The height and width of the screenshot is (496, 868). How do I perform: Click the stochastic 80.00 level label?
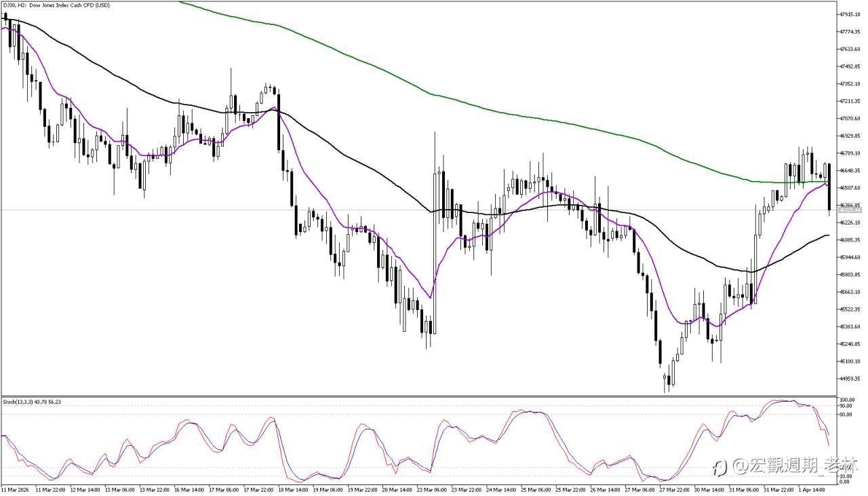pos(846,414)
